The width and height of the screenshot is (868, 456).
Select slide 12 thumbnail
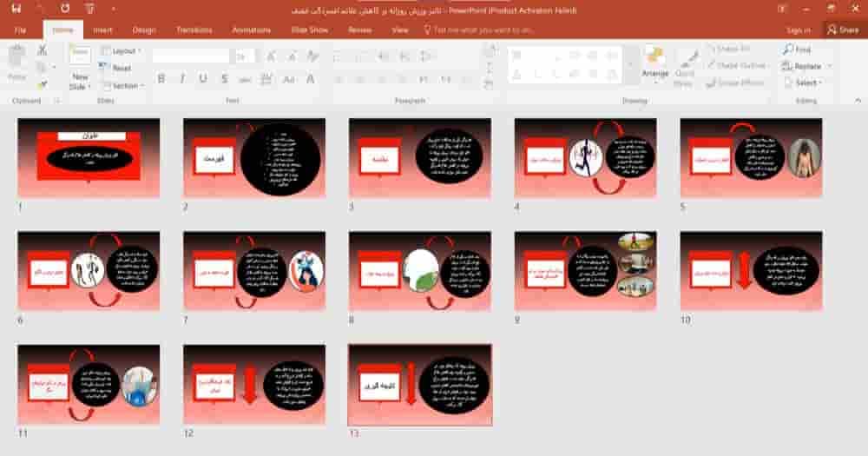tap(254, 385)
